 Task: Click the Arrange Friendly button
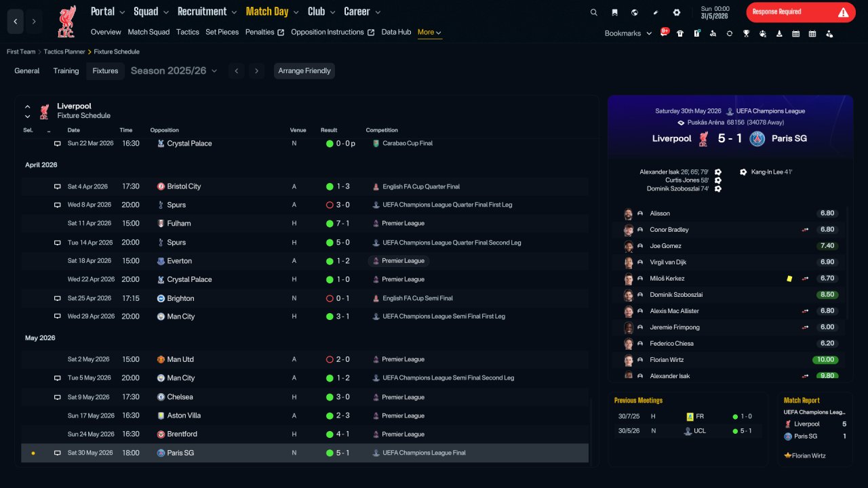pos(304,70)
